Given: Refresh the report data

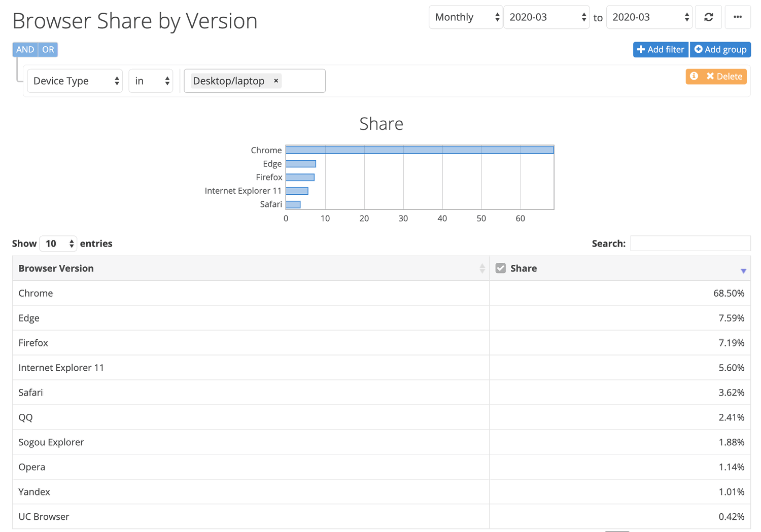Looking at the screenshot, I should coord(708,17).
